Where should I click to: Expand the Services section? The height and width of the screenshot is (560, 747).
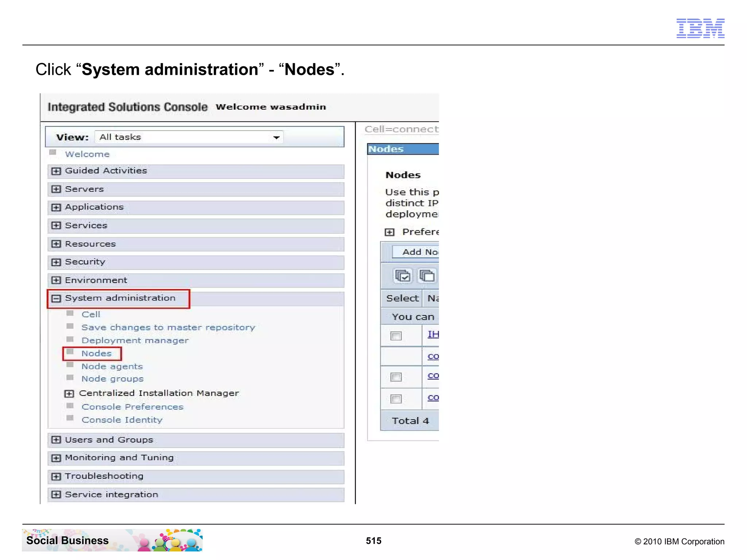pos(56,225)
